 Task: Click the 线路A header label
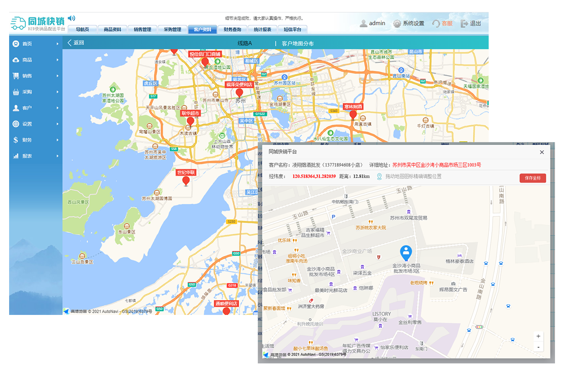(x=245, y=43)
